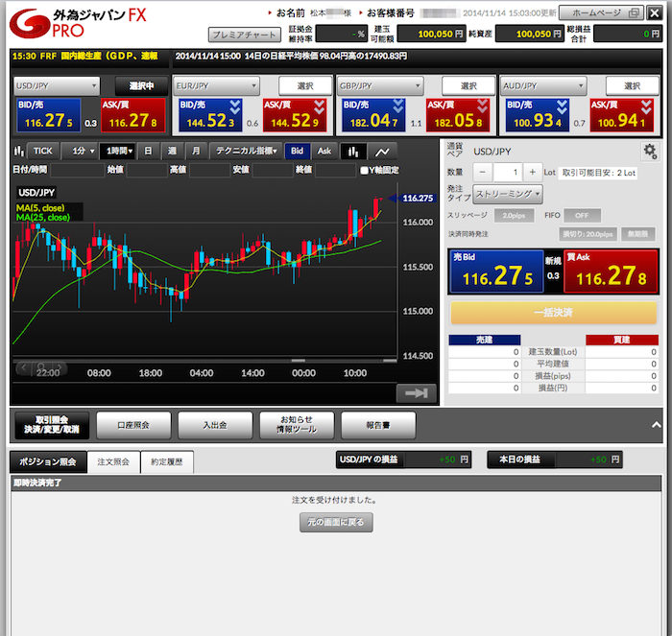Open the テクニカル指標 indicators dropdown
Viewport: 672px width, 636px height.
[246, 152]
